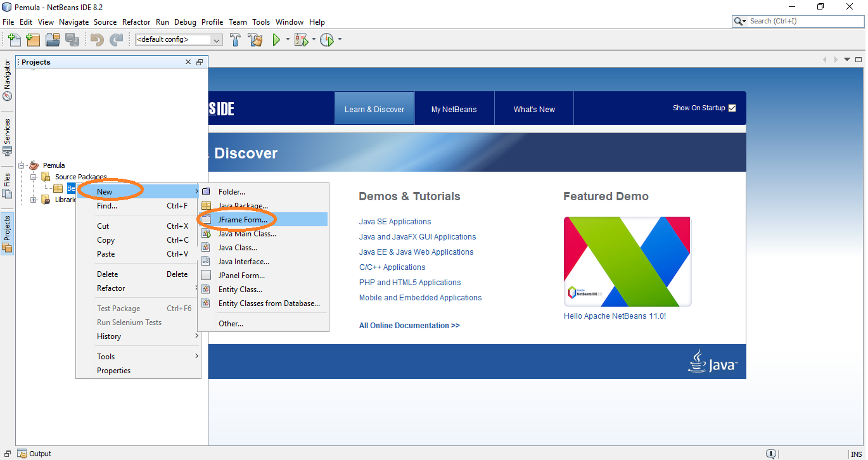Open the Java SE Applications tutorial link
Screen dimensions: 868x460
point(395,221)
